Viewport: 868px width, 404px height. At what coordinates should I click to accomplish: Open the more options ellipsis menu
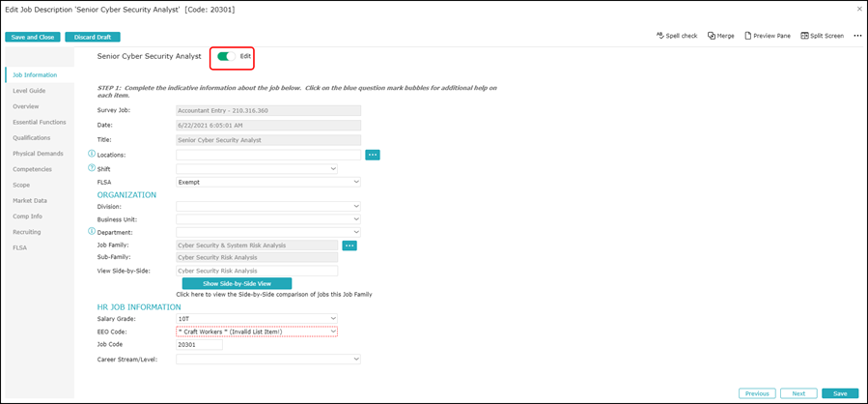tap(856, 36)
